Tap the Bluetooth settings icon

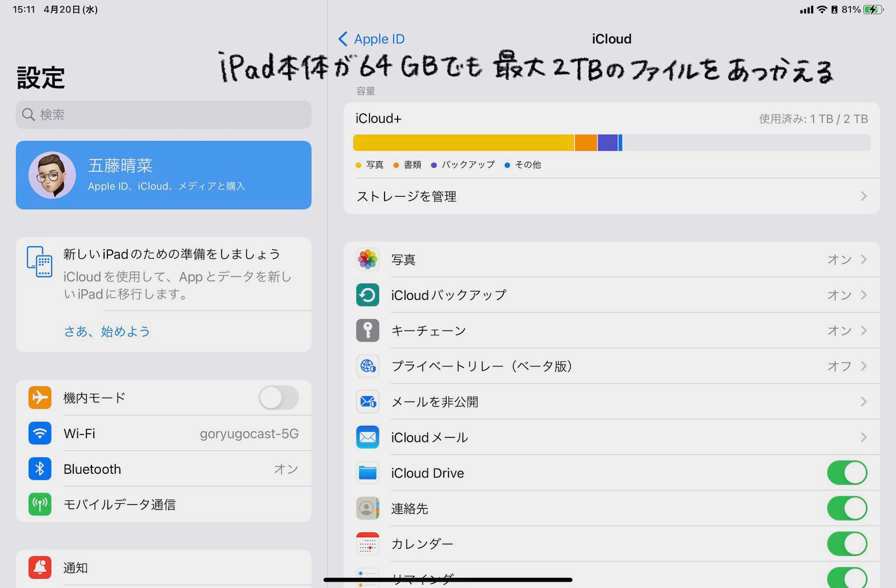[x=40, y=469]
